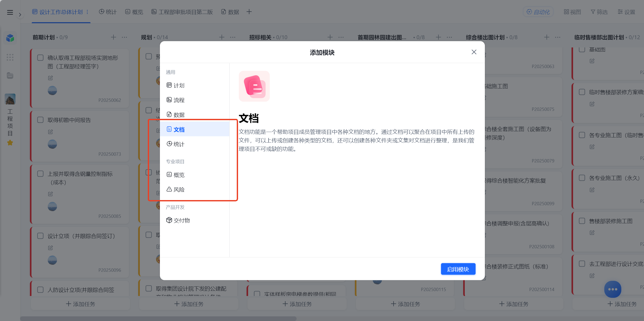Toggle the yellow favorite star
Viewport: 644px width, 321px height.
coord(10,143)
